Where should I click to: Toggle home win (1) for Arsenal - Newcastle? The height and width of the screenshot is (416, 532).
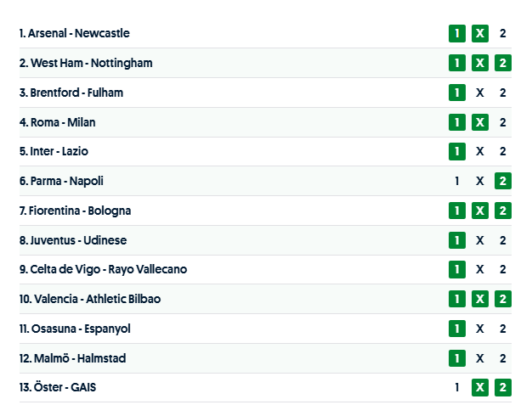pyautogui.click(x=457, y=34)
